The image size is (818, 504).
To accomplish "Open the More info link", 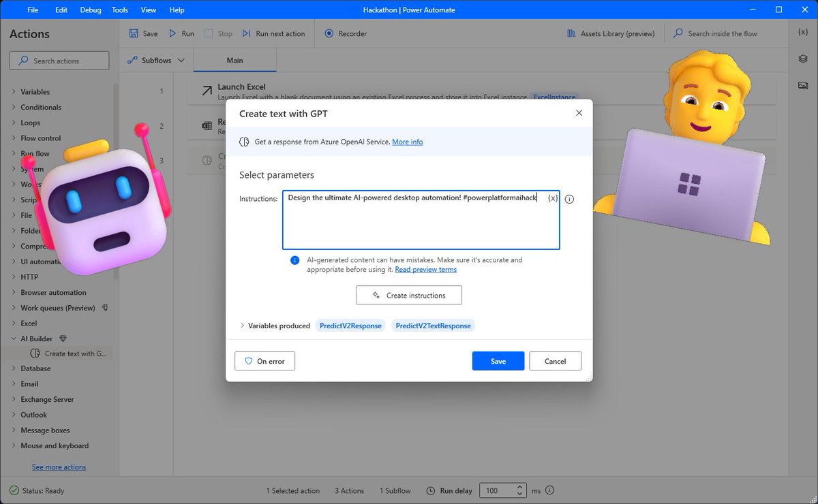I will tap(408, 142).
